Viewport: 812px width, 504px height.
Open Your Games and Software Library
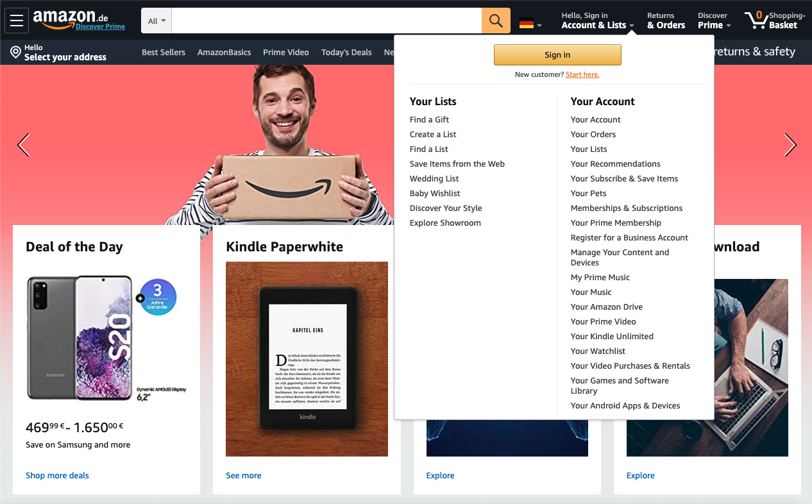[x=620, y=385]
